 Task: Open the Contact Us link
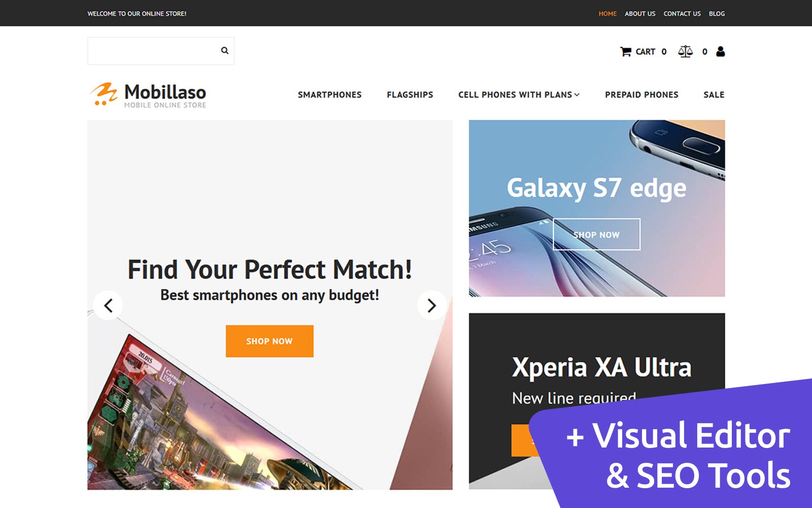point(682,14)
